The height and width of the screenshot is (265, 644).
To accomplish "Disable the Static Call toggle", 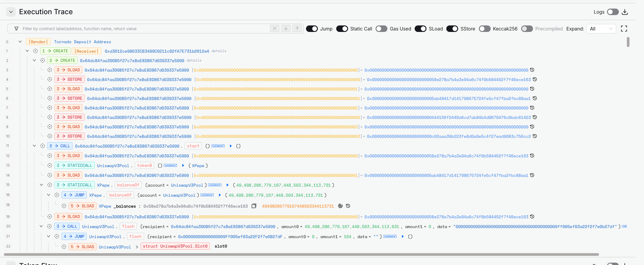I will click(x=342, y=29).
